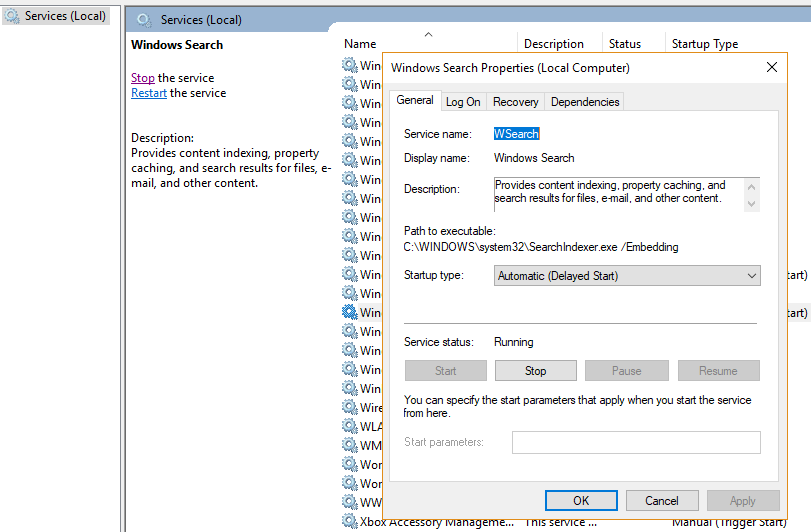Click the Description box scroll down arrow
This screenshot has width=811, height=532.
pyautogui.click(x=752, y=204)
